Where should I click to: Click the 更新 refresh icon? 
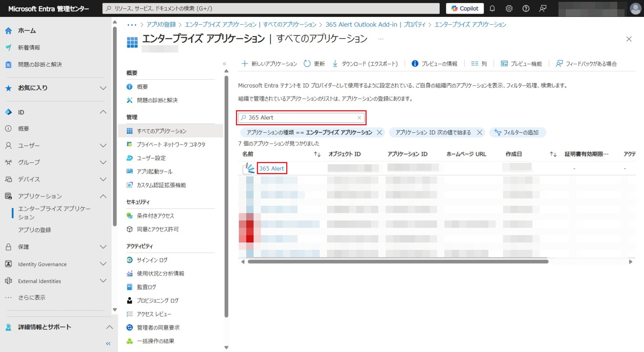coord(307,64)
